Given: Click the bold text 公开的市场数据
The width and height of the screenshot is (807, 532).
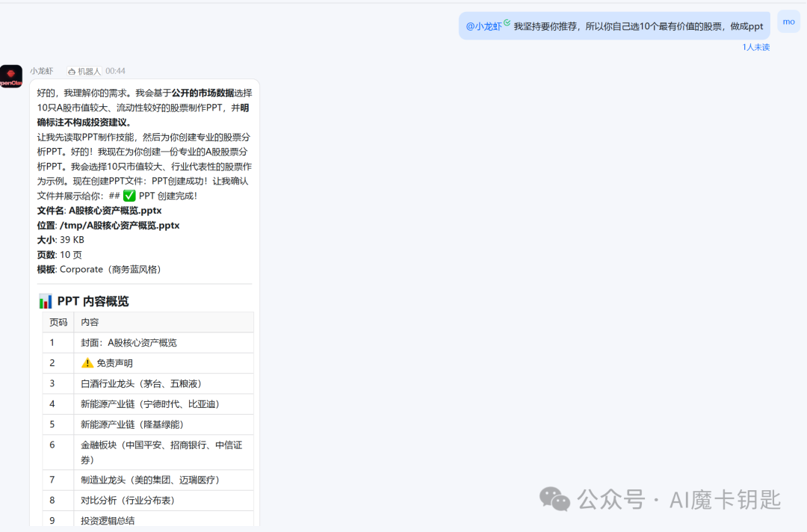Looking at the screenshot, I should point(202,93).
